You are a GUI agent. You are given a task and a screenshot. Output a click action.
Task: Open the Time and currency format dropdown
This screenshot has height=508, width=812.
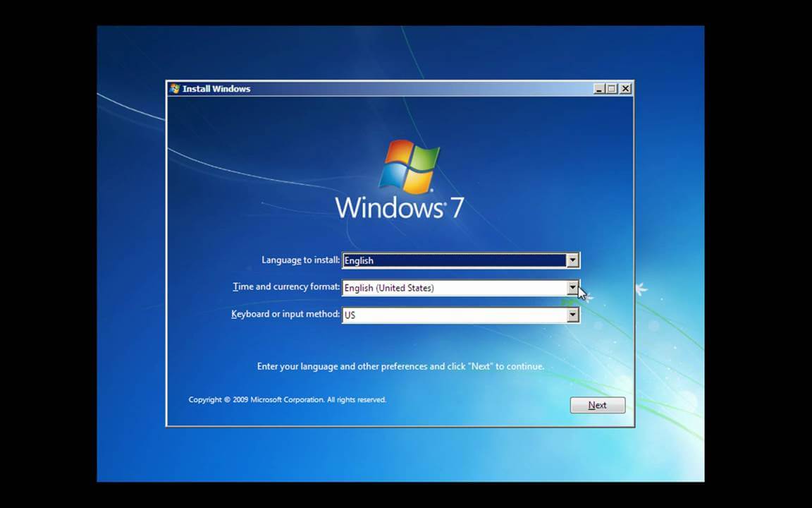(572, 287)
